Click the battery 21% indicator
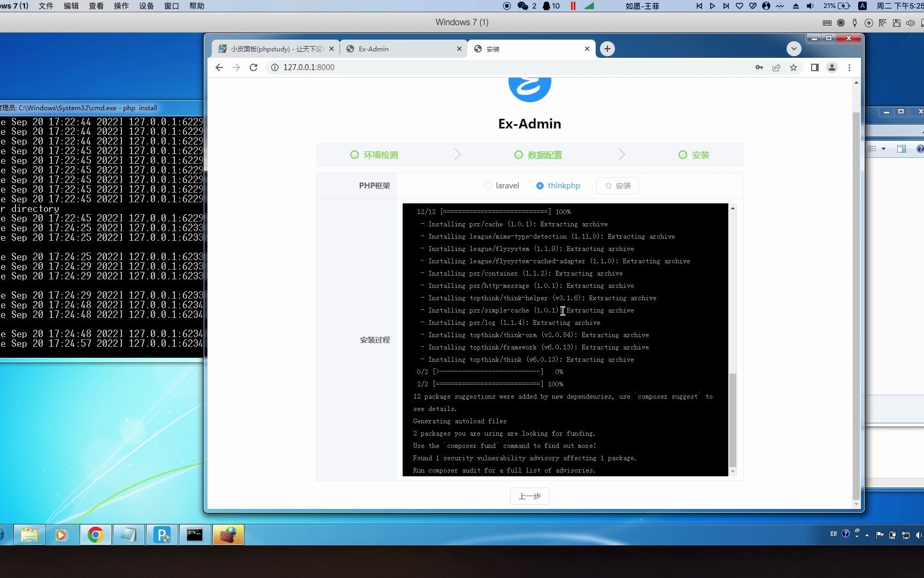 837,6
